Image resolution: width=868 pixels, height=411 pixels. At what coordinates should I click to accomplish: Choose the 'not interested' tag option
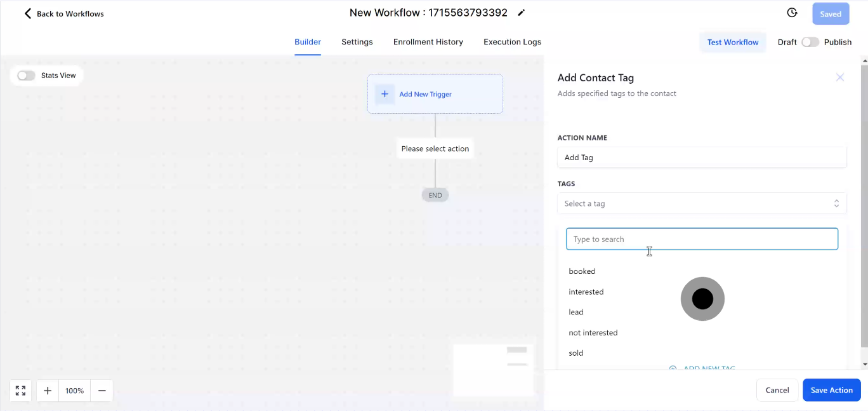[593, 333]
